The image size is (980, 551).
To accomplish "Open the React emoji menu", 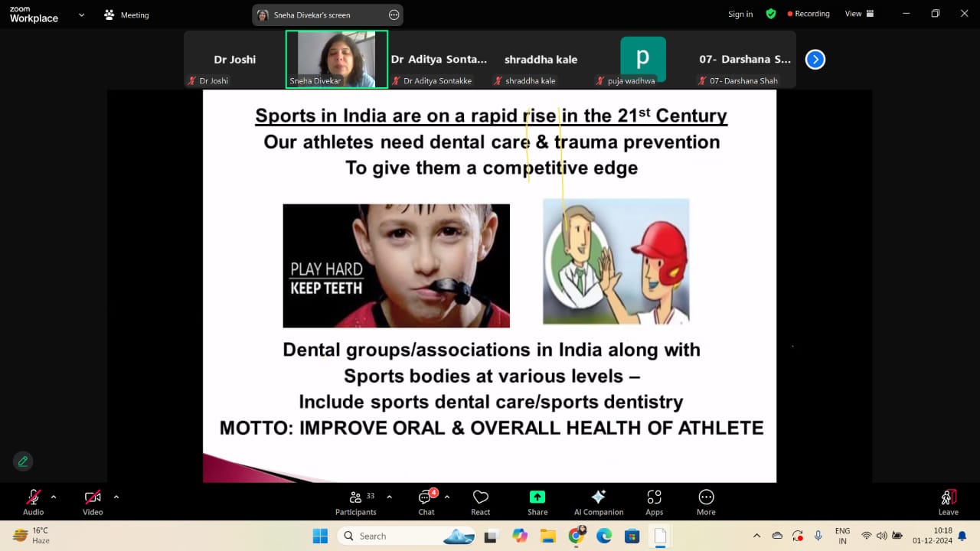I will coord(480,501).
